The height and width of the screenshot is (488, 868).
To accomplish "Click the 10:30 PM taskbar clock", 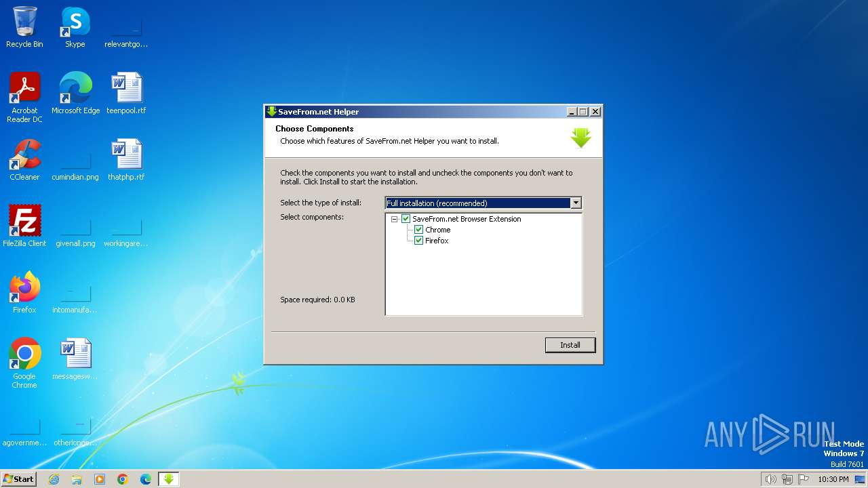I will click(833, 479).
